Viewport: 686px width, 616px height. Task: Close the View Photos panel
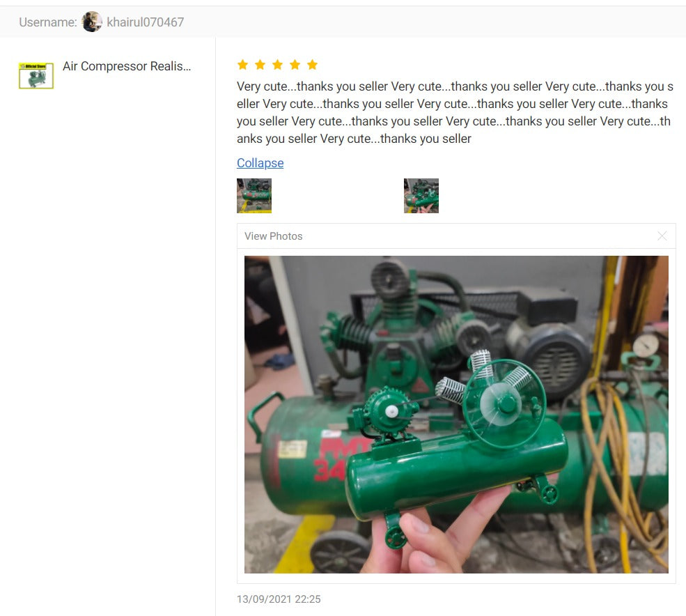662,236
